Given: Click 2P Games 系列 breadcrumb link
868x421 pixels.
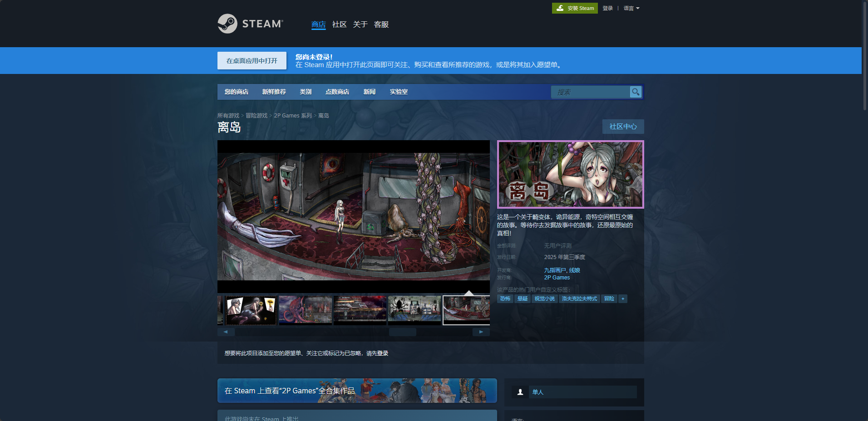Looking at the screenshot, I should (x=293, y=116).
